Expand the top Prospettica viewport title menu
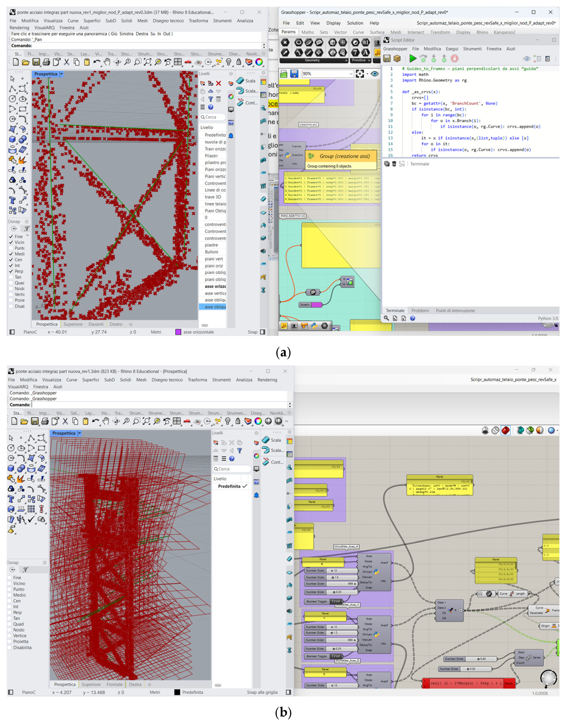 [x=61, y=74]
